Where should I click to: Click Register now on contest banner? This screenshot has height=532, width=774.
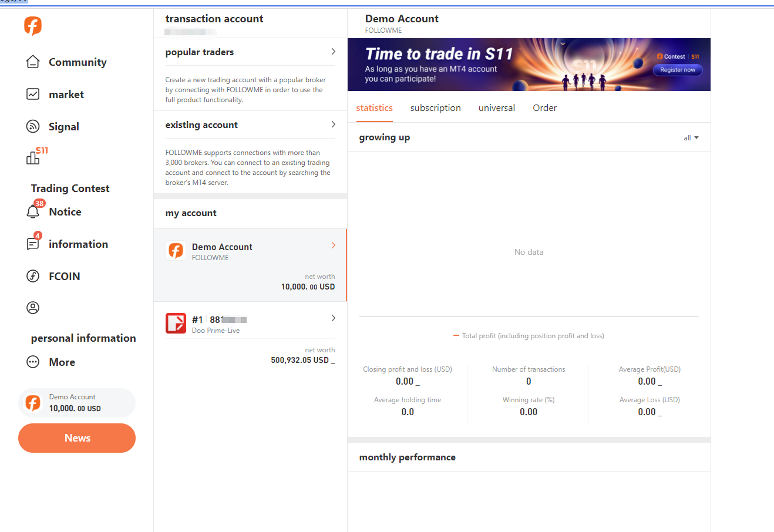point(677,70)
